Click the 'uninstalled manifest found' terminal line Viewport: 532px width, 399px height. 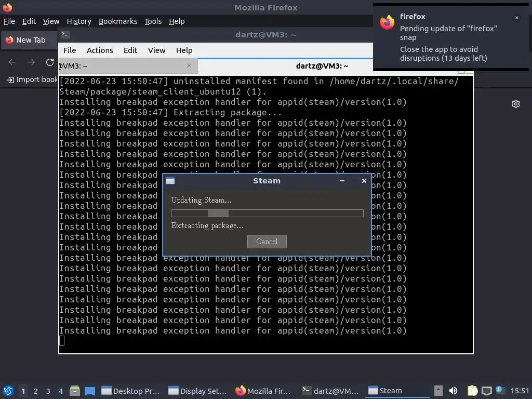259,86
